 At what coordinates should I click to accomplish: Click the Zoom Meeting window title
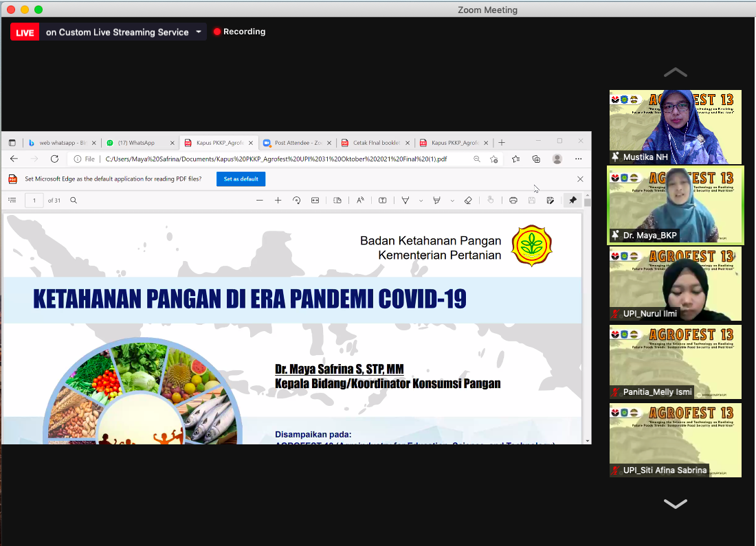coord(487,10)
